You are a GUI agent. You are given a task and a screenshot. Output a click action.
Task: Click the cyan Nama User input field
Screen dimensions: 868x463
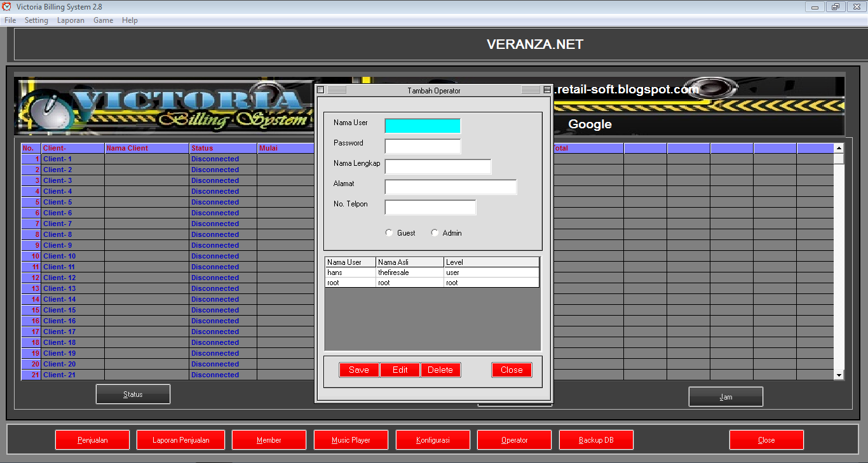pos(422,125)
